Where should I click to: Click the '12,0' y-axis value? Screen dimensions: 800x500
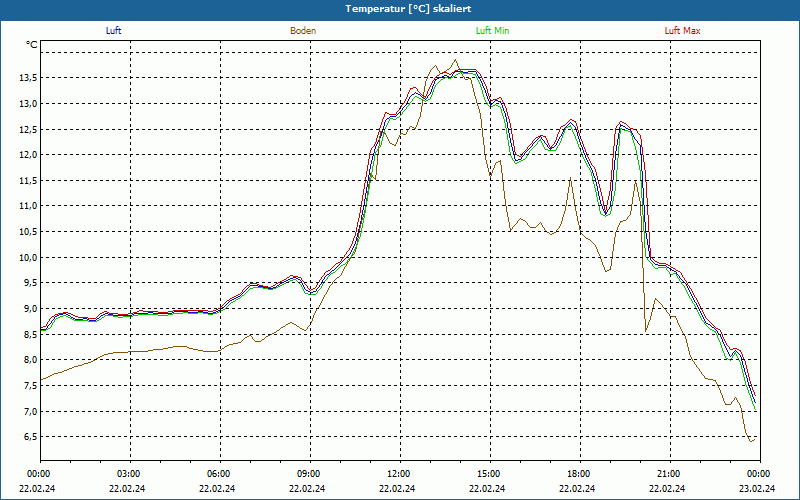[29, 155]
